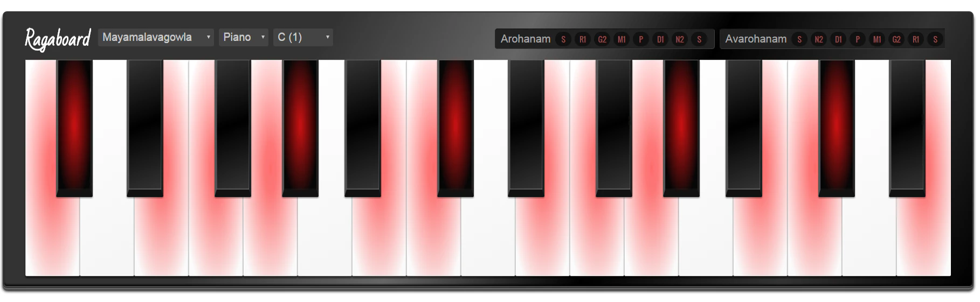Click the D1 note badge in Avarohanam
Image resolution: width=980 pixels, height=302 pixels.
click(x=838, y=39)
